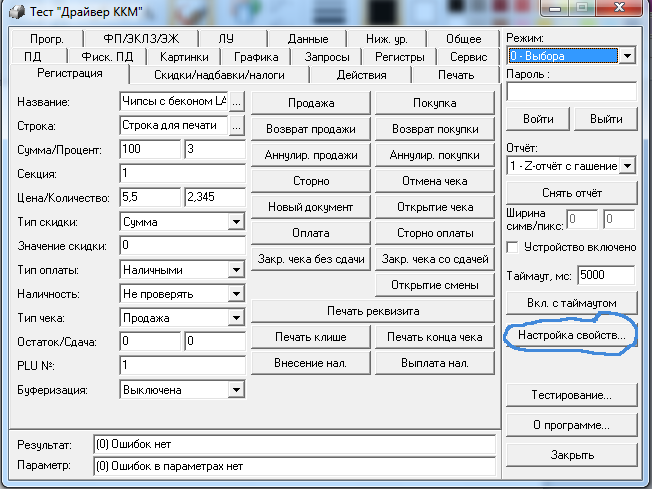This screenshot has height=489, width=652.
Task: Click the ellipsis button next to Строка field
Action: [237, 126]
